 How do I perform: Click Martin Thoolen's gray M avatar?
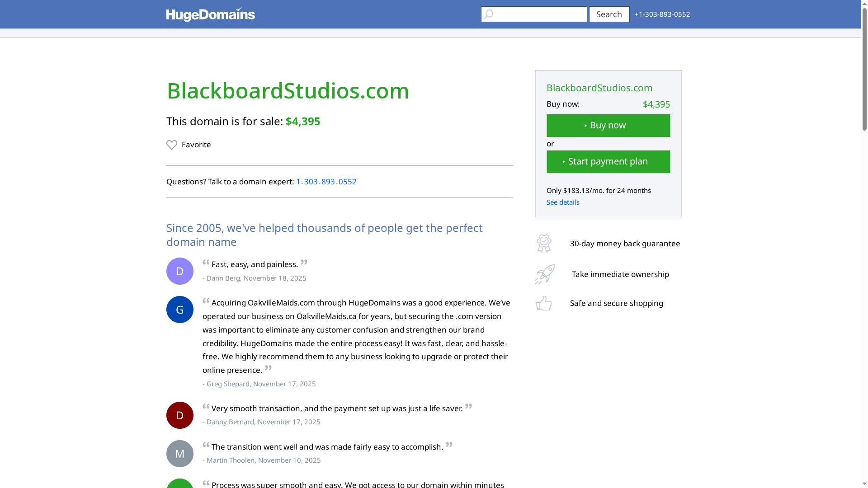[179, 453]
